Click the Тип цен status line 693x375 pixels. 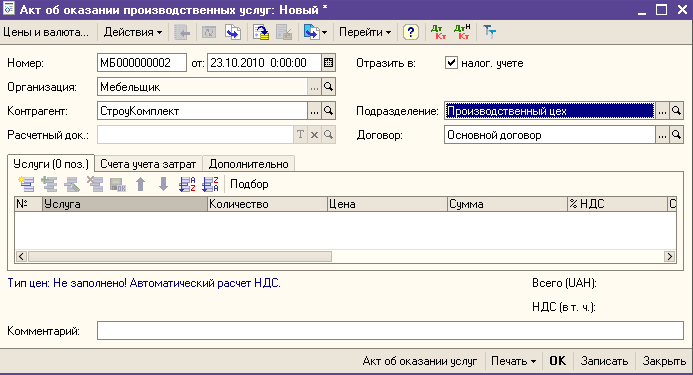(144, 283)
